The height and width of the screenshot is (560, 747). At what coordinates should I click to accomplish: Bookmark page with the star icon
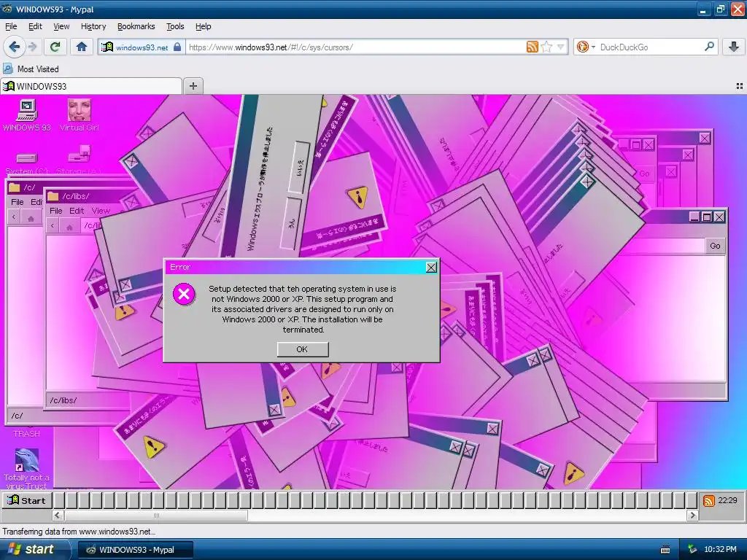(547, 47)
